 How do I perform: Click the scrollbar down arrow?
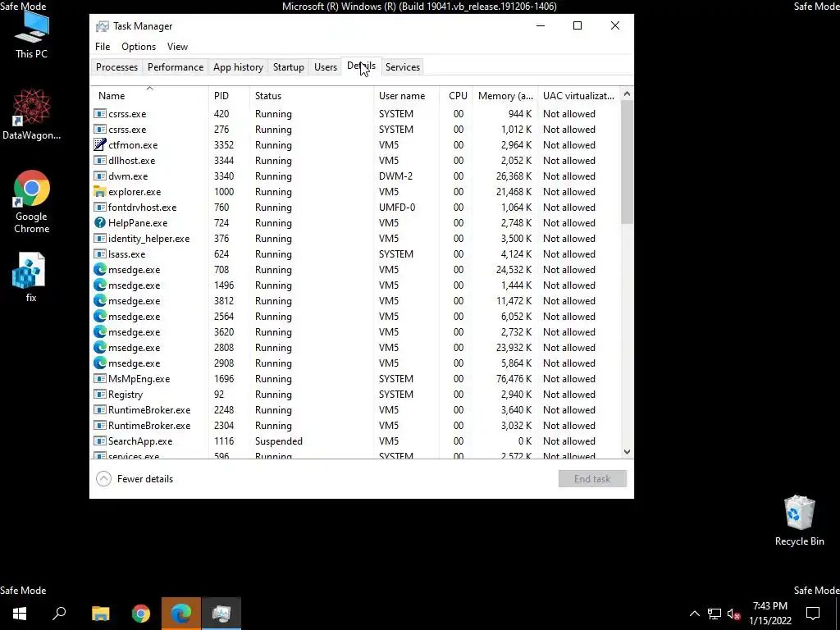(x=627, y=452)
